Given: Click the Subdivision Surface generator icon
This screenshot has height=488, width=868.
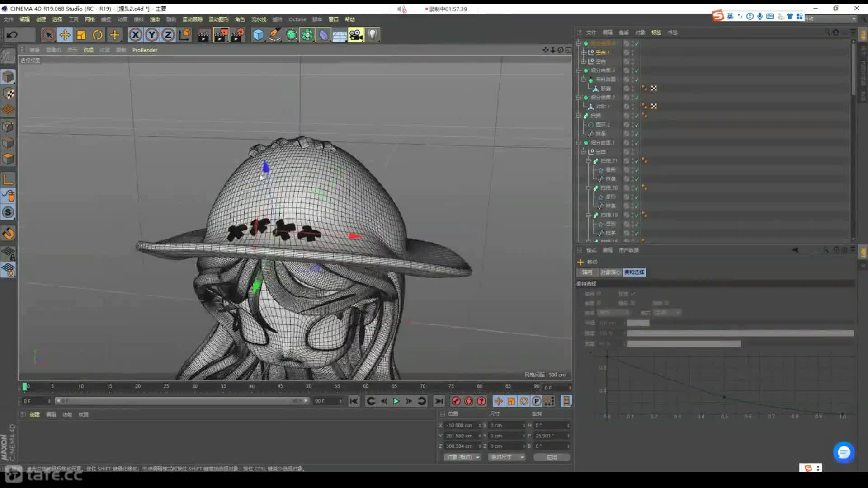Looking at the screenshot, I should coord(291,35).
